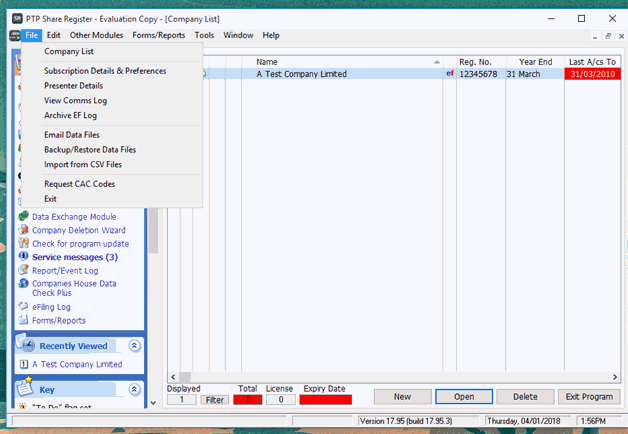Click the Filter button
The image size is (628, 434).
pos(215,400)
